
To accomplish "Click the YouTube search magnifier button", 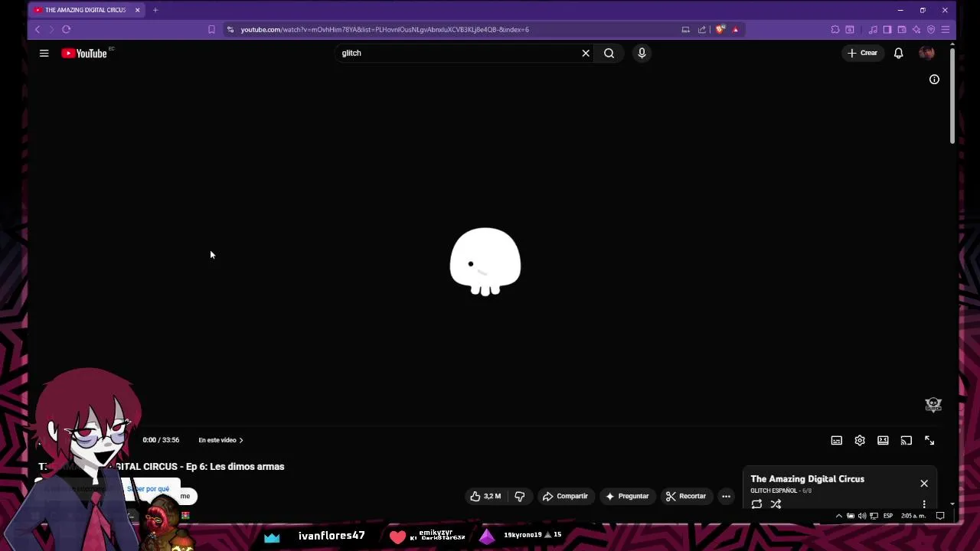I will click(609, 53).
